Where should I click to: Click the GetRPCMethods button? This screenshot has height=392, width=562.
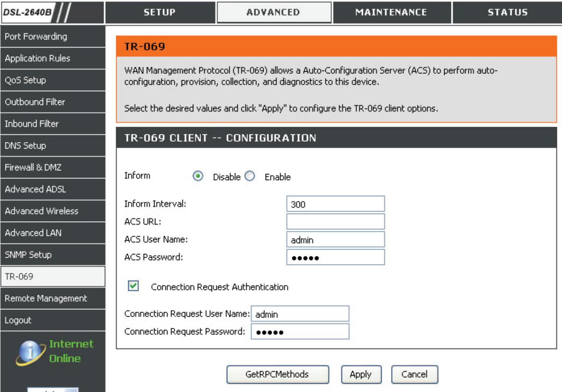point(277,374)
